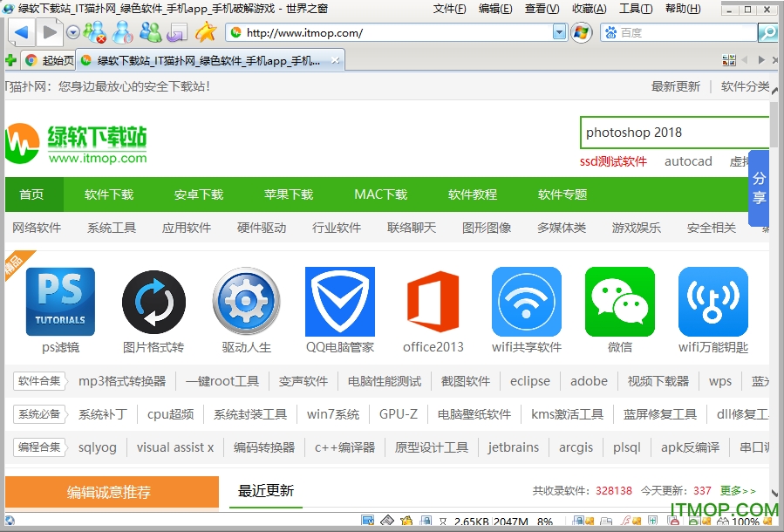Click the blue Back arrow button

point(21,33)
